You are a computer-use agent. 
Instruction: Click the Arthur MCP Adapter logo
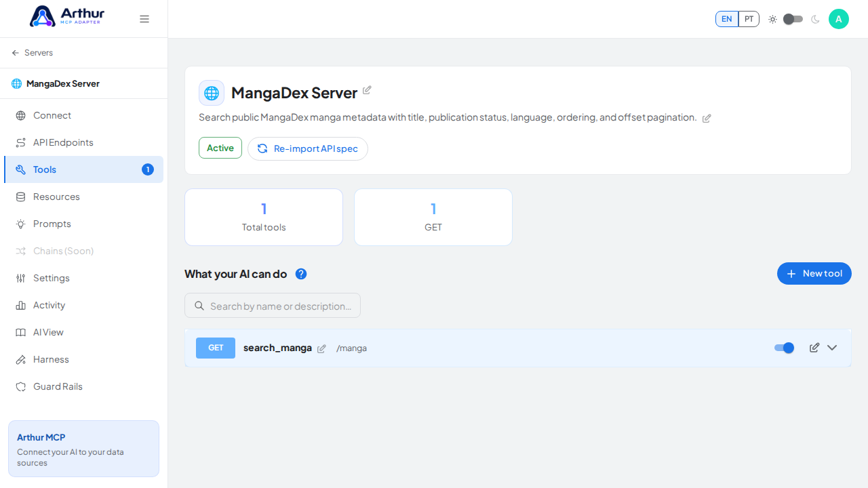67,16
